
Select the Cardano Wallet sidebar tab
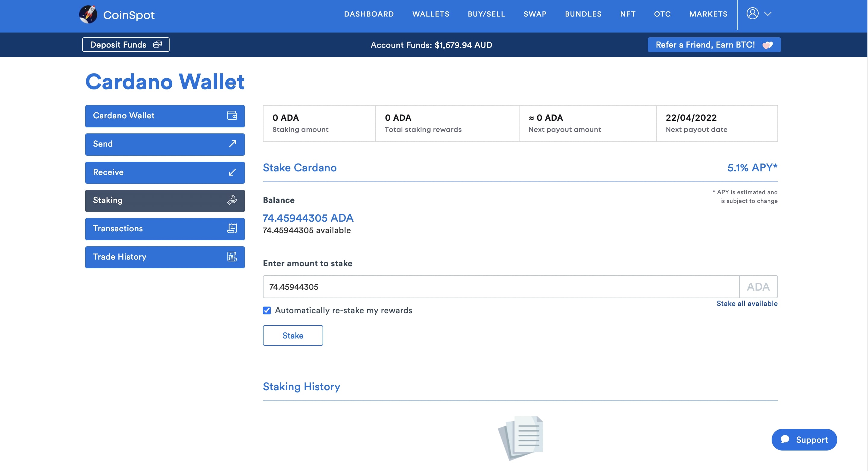(165, 116)
